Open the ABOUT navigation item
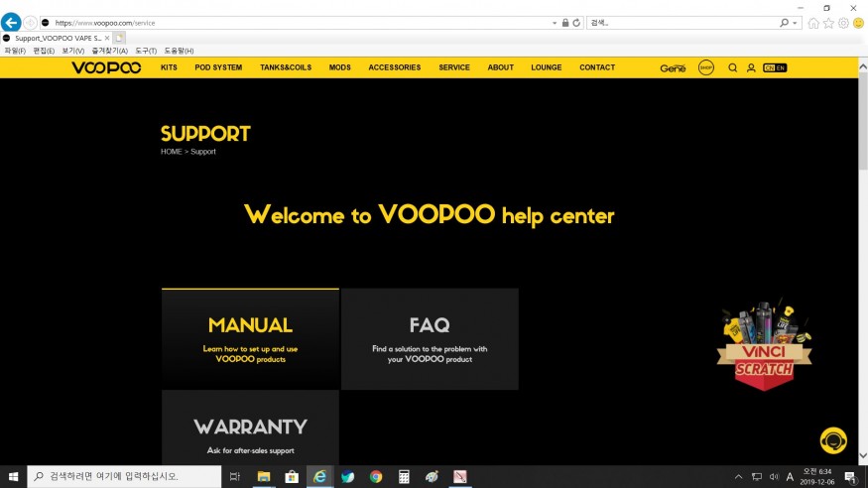868x488 pixels. 500,67
